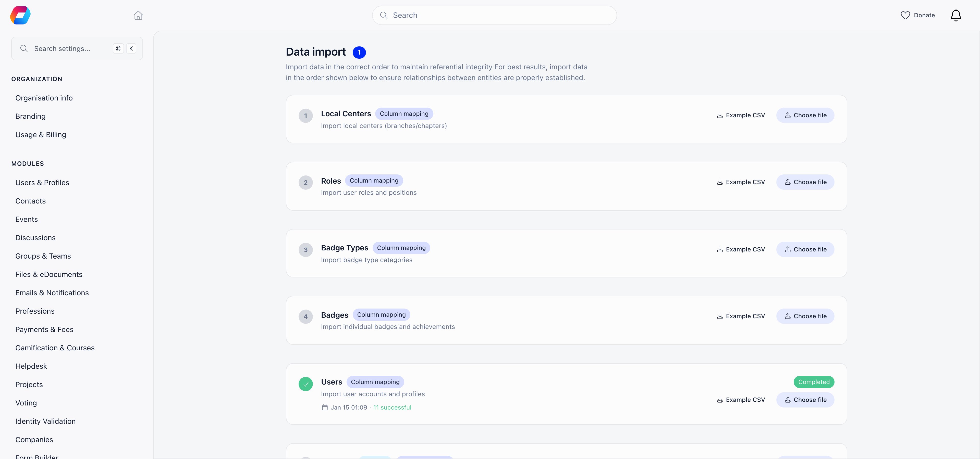Click the Completed status badge

(814, 382)
